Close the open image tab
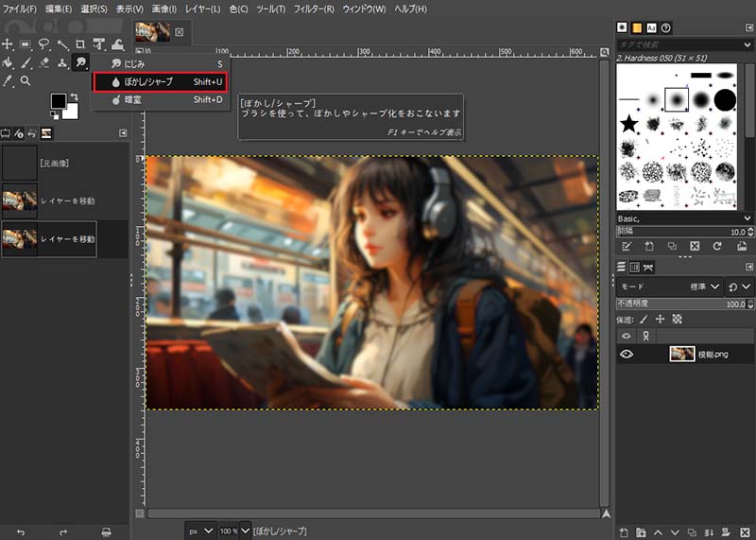756x540 pixels. point(180,32)
